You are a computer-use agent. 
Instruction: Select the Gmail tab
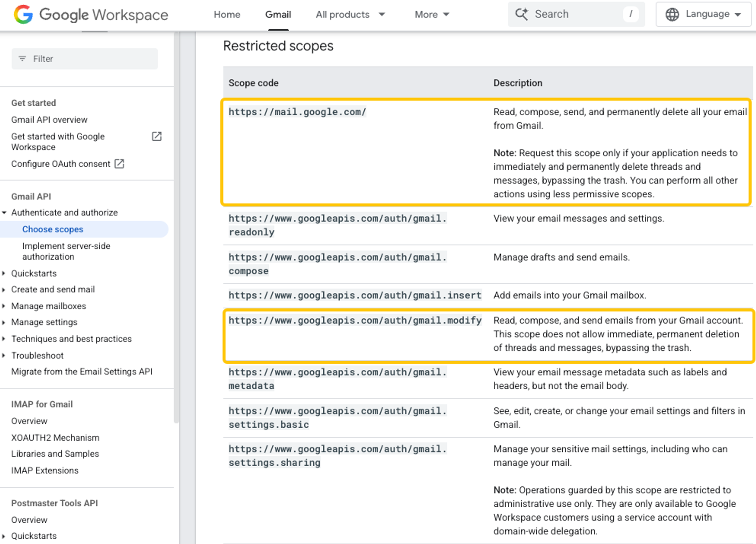pyautogui.click(x=278, y=15)
